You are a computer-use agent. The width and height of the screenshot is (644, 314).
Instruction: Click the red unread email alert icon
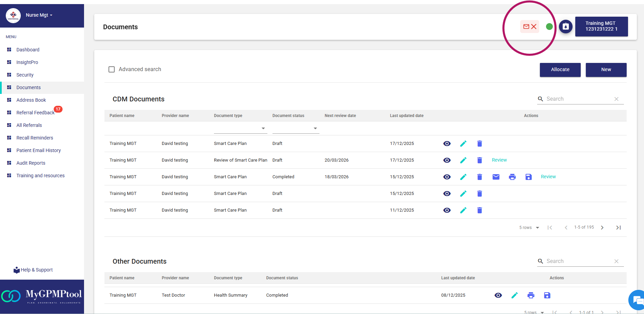[x=529, y=27]
